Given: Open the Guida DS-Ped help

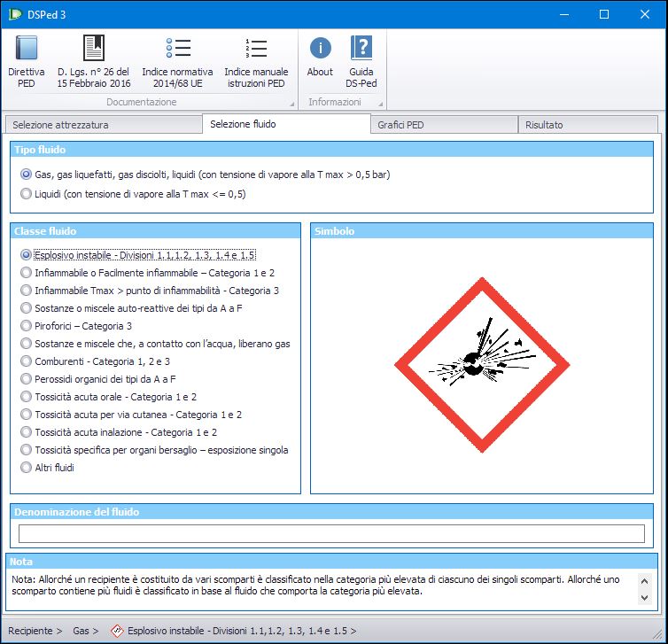Looking at the screenshot, I should click(361, 62).
